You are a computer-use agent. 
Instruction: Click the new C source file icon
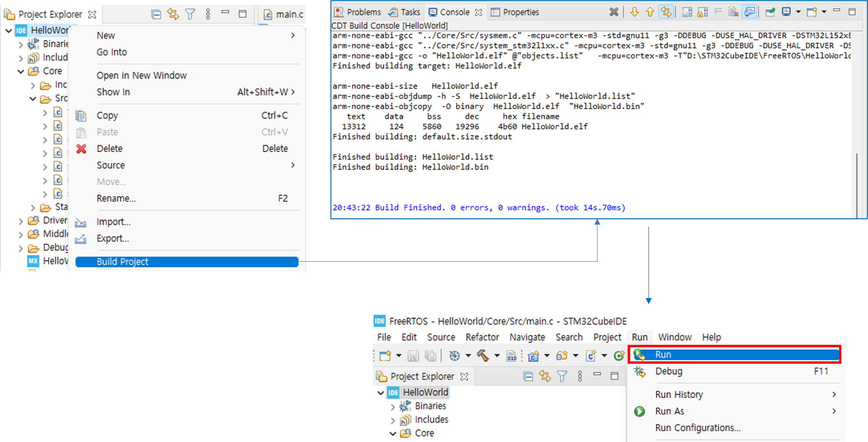tap(591, 356)
